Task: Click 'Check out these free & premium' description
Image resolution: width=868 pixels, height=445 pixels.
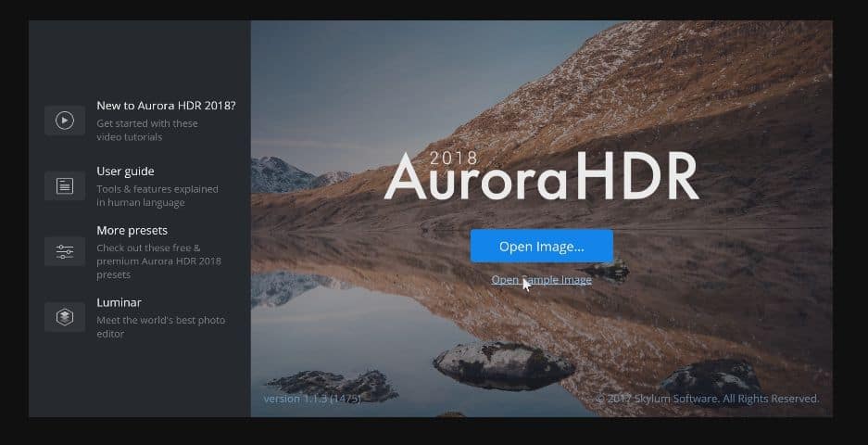Action: coord(159,261)
